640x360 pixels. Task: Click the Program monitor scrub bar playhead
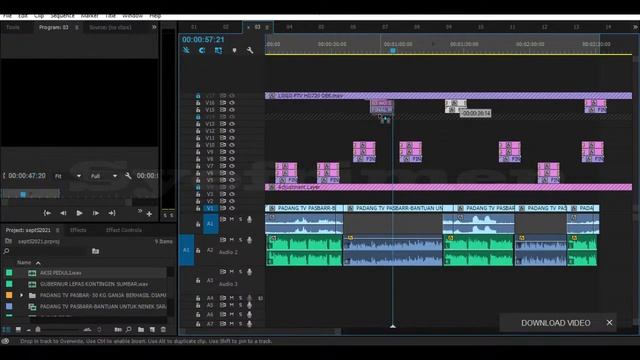23,194
